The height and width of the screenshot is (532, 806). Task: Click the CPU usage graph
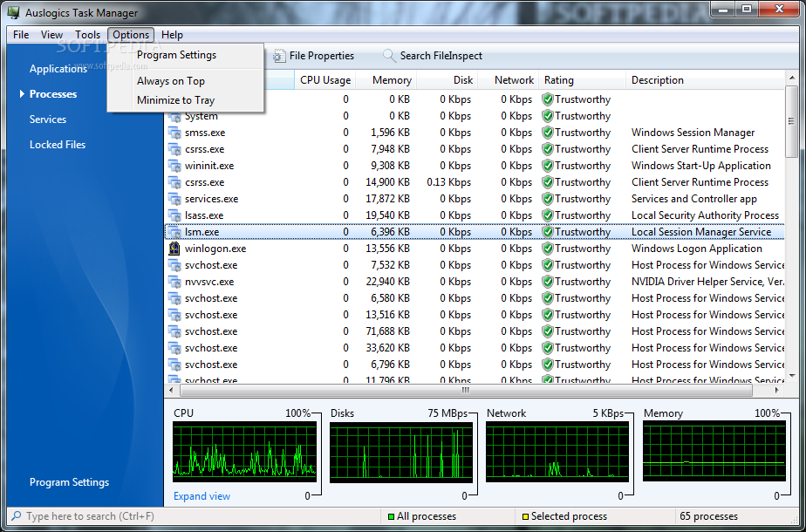[244, 452]
